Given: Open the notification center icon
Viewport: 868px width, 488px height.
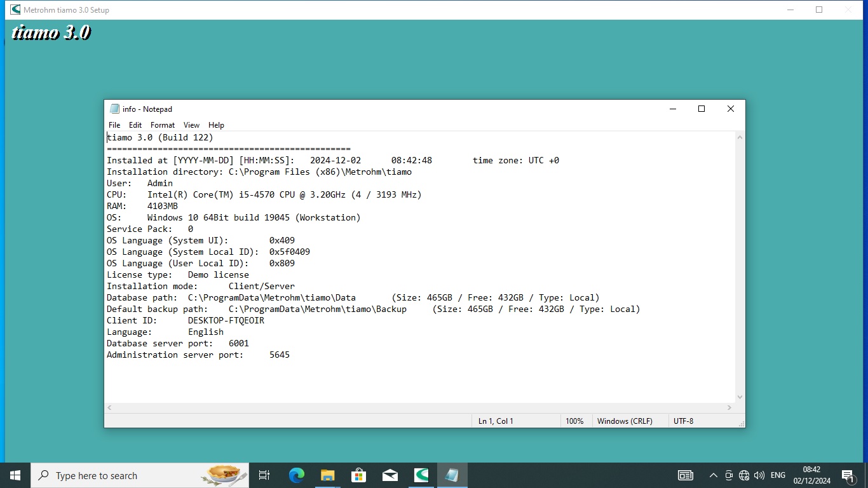Looking at the screenshot, I should (x=848, y=475).
